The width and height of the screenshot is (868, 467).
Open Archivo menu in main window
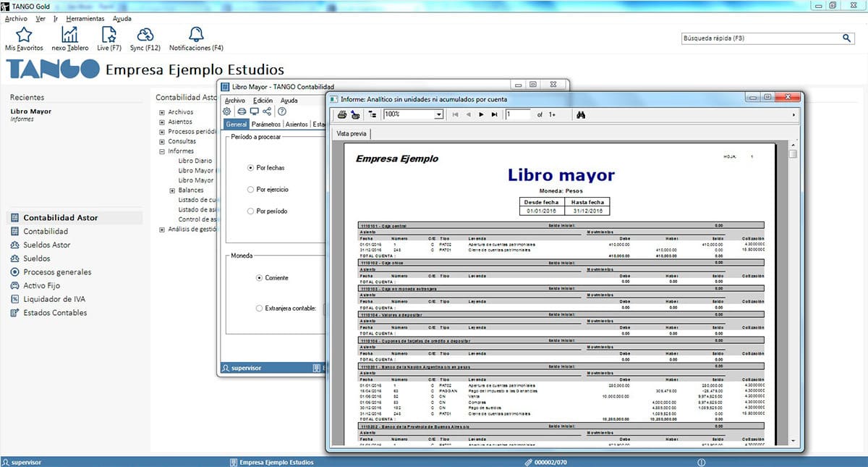click(x=16, y=18)
